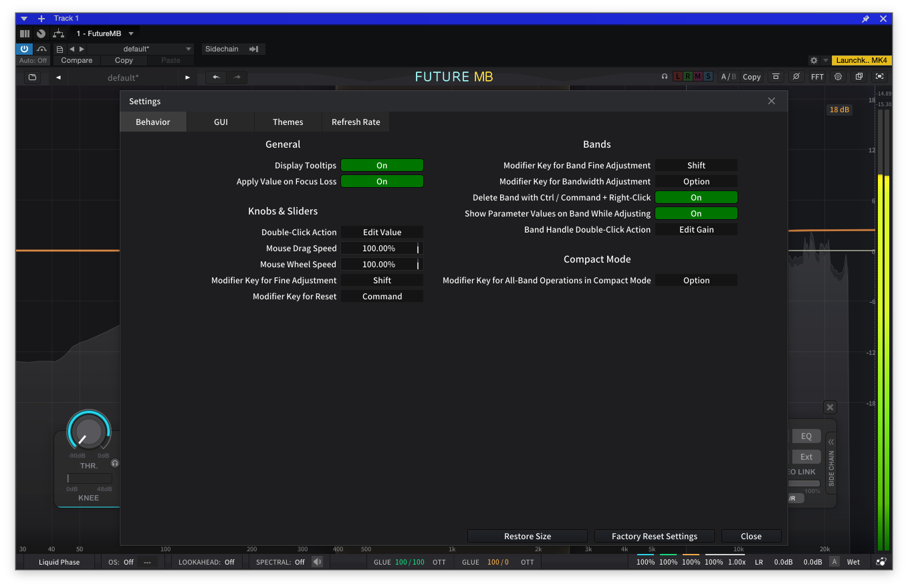Switch to the Behavior tab

coord(153,122)
